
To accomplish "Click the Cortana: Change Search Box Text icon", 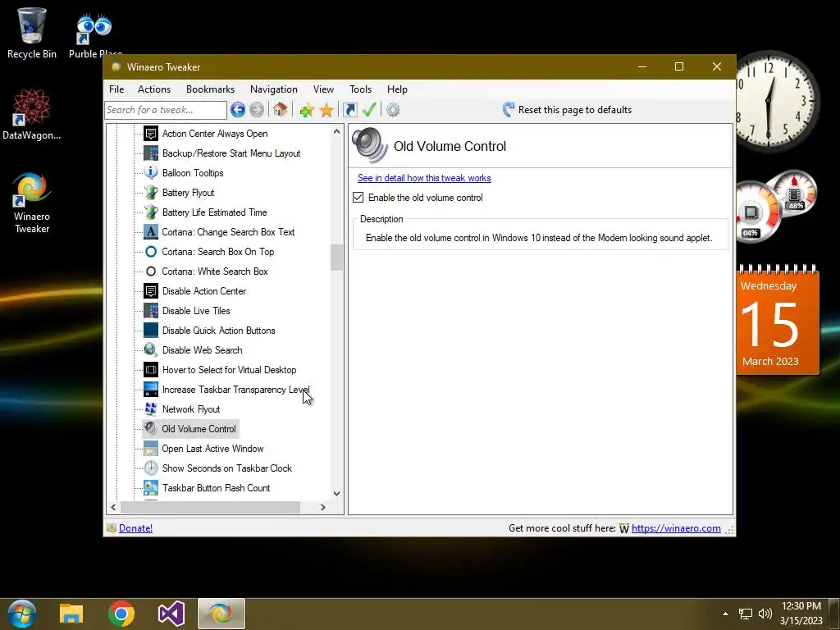I will [151, 232].
